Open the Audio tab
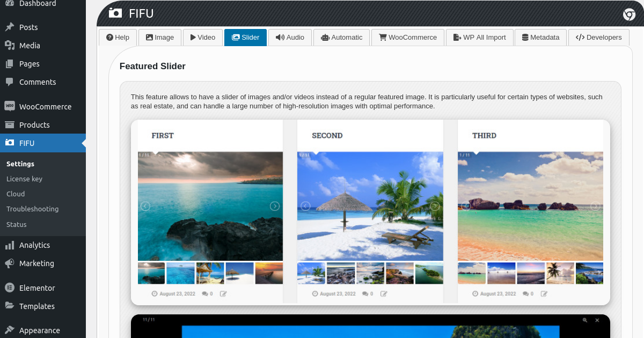Screen dimensions: 644x338 290,38
